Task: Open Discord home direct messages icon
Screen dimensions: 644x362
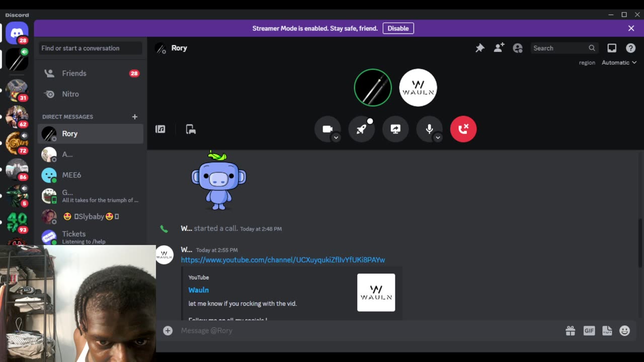Action: pos(17,33)
